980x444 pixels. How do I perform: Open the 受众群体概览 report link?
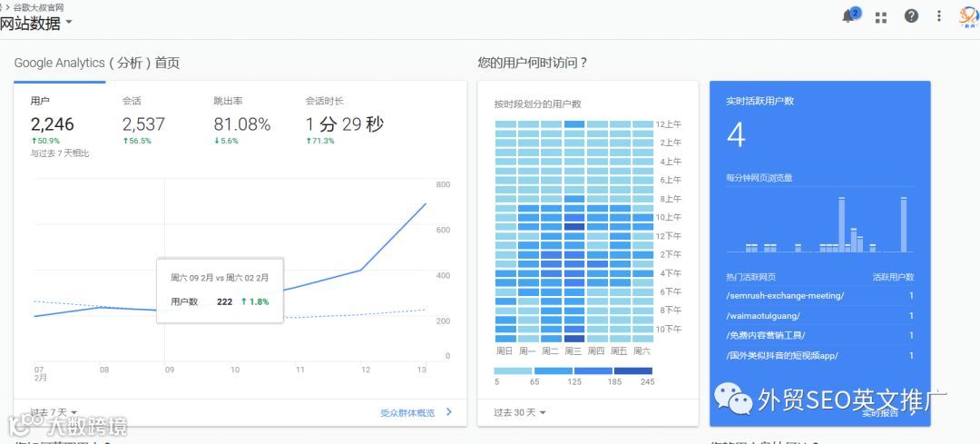[x=407, y=413]
